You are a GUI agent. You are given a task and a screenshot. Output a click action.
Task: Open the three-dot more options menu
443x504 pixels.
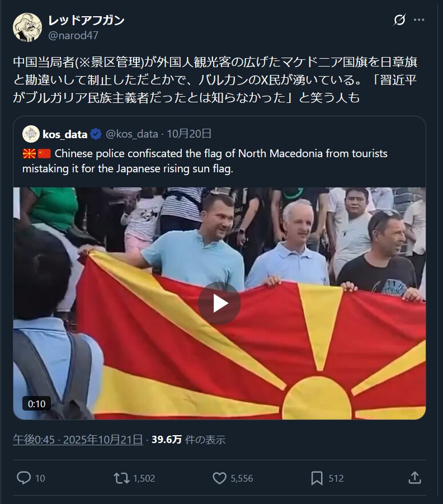point(419,20)
